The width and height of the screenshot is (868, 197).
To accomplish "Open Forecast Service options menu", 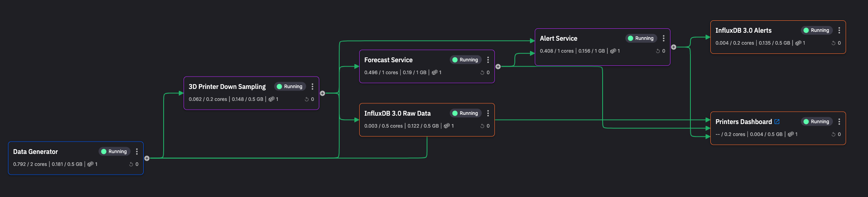I will pyautogui.click(x=488, y=60).
